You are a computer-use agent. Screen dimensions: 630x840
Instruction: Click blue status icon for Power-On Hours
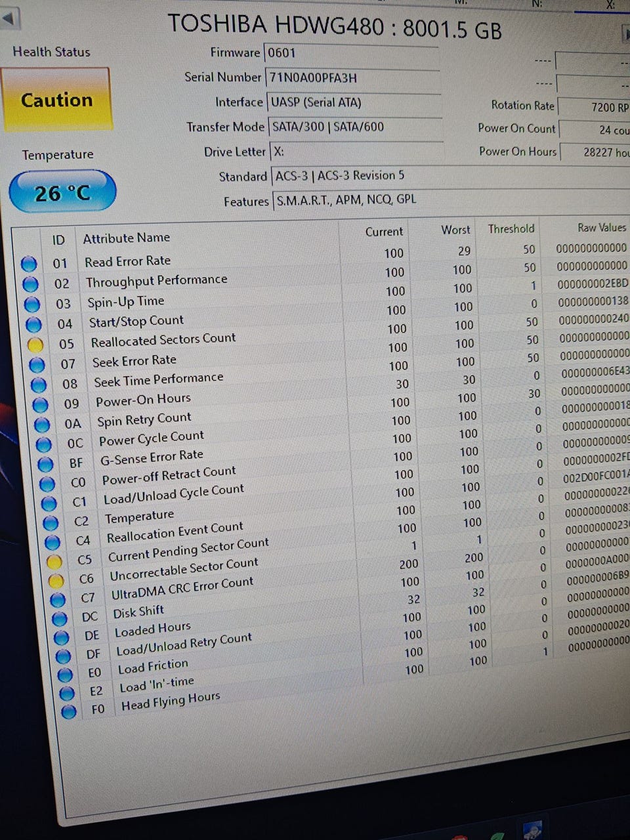[x=40, y=405]
